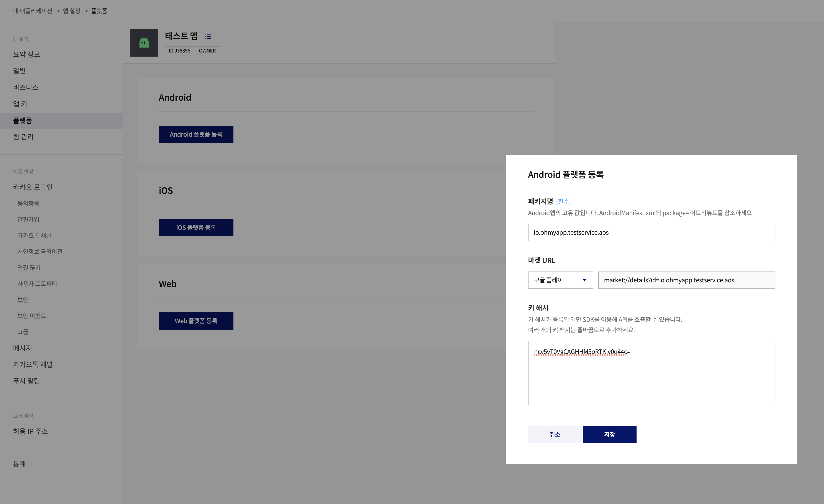824x504 pixels.
Task: Click the app list icon beside 테스트 앱
Action: [208, 37]
